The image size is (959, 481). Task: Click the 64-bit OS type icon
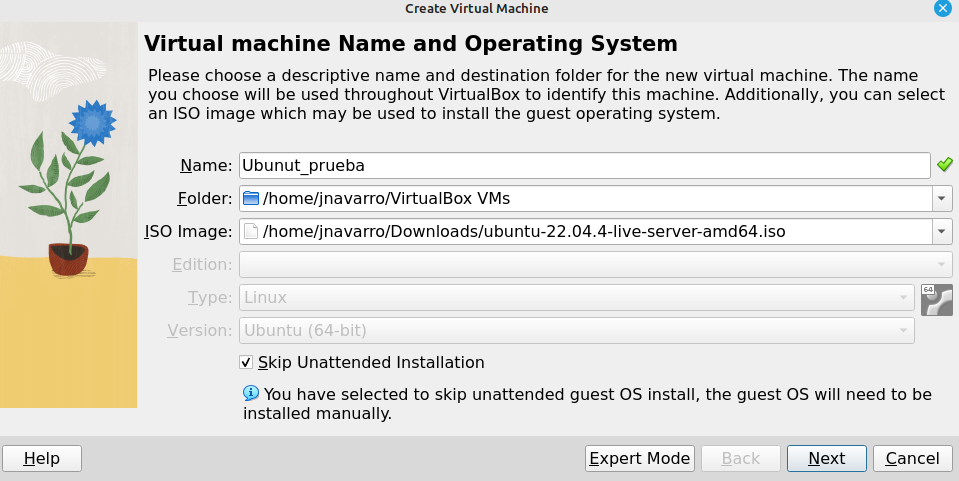pos(936,299)
